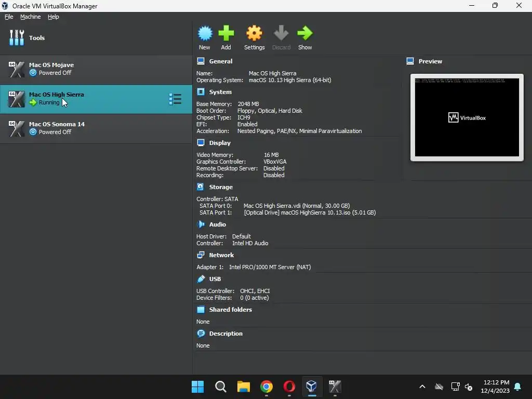This screenshot has height=399, width=532.
Task: Open File Explorer from taskbar
Action: coord(243,387)
